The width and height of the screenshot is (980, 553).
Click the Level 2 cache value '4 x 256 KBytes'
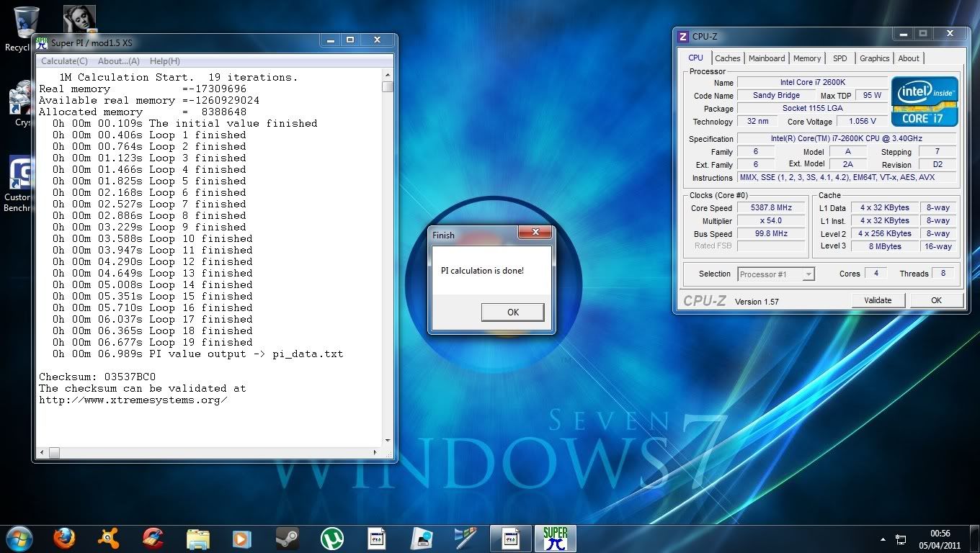coord(884,233)
